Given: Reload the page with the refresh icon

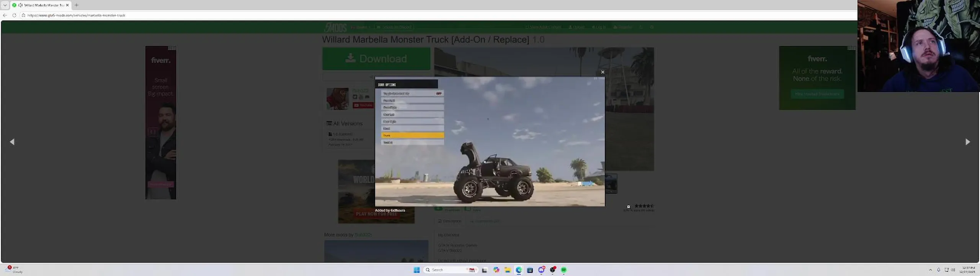Looking at the screenshot, I should tap(14, 15).
